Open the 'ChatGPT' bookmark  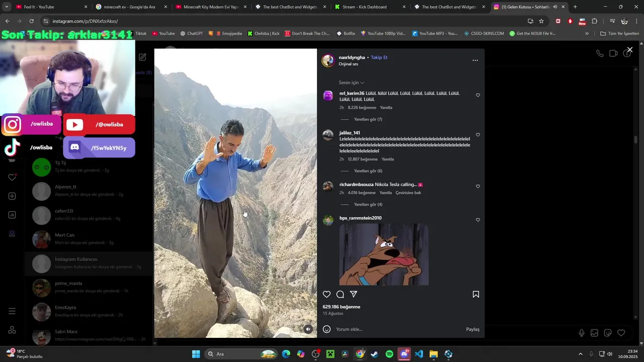pyautogui.click(x=191, y=33)
